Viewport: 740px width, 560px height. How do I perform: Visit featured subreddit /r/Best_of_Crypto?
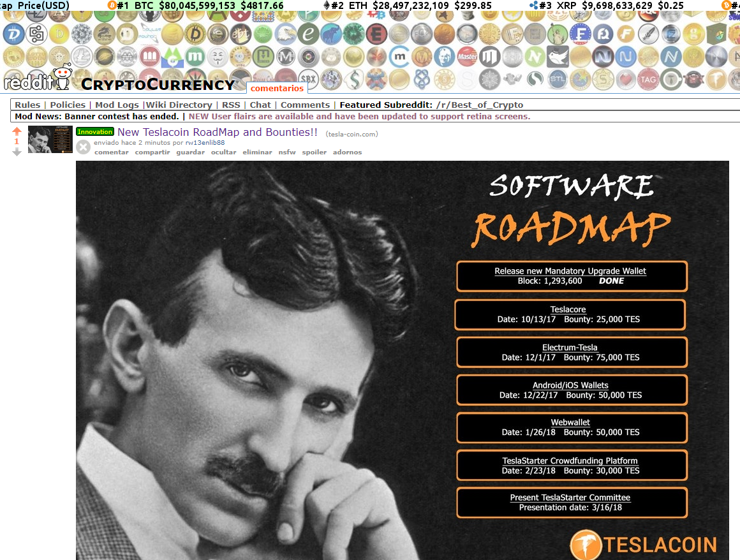tap(480, 105)
